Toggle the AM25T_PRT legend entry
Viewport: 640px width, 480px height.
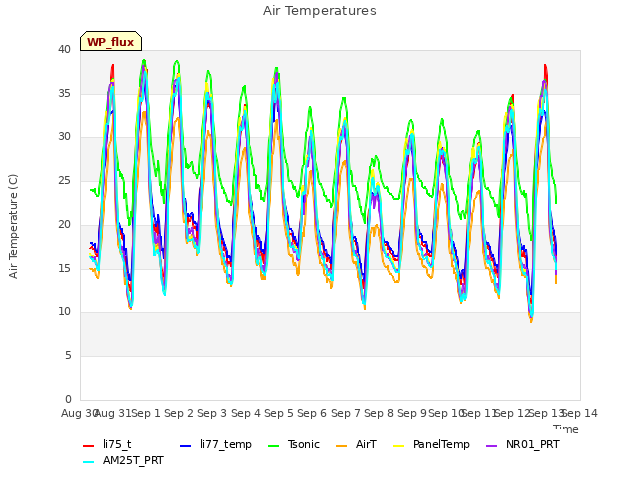123,461
